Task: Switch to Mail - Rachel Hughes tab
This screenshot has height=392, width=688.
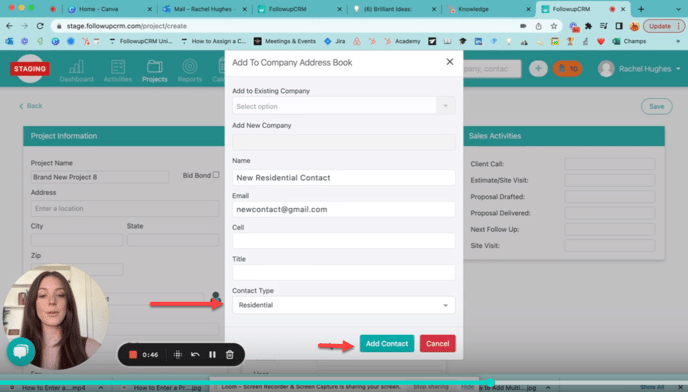Action: [204, 9]
